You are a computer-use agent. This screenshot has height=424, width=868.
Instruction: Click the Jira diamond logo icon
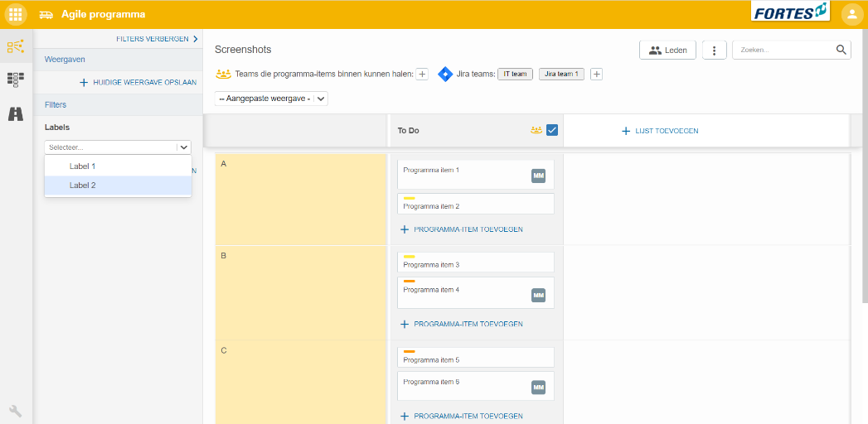pyautogui.click(x=445, y=74)
